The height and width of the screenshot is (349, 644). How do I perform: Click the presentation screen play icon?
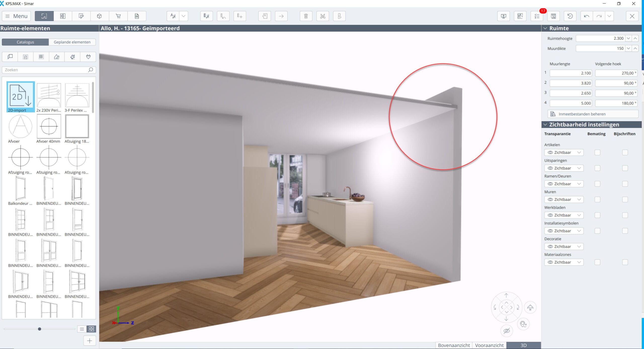click(503, 16)
